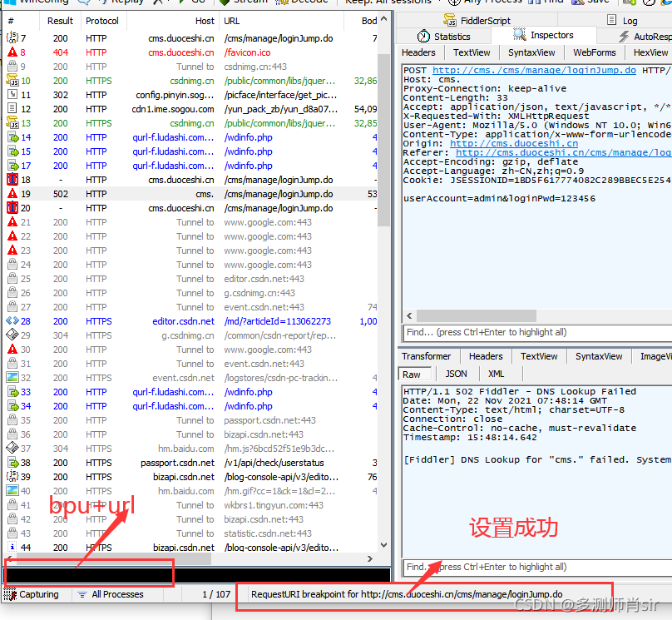This screenshot has width=672, height=620.
Task: Click the session list scroll down arrow
Action: (x=383, y=545)
